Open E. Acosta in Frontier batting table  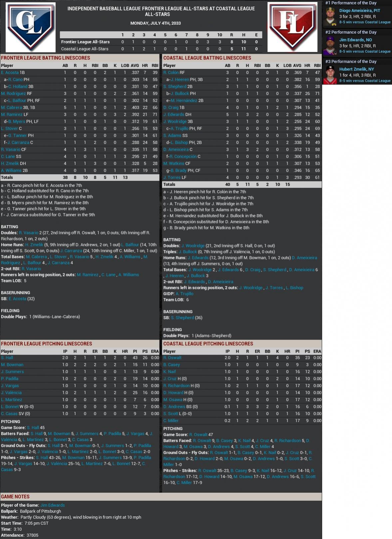[10, 72]
